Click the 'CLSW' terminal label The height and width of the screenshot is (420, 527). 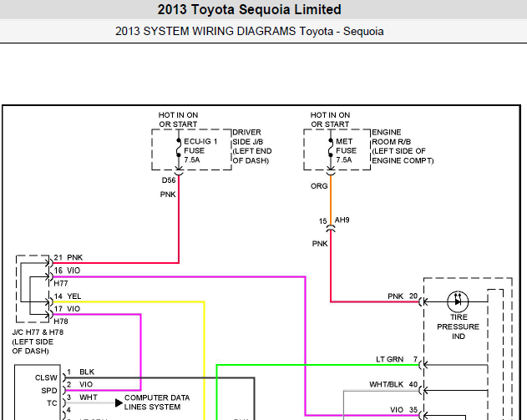tap(46, 378)
